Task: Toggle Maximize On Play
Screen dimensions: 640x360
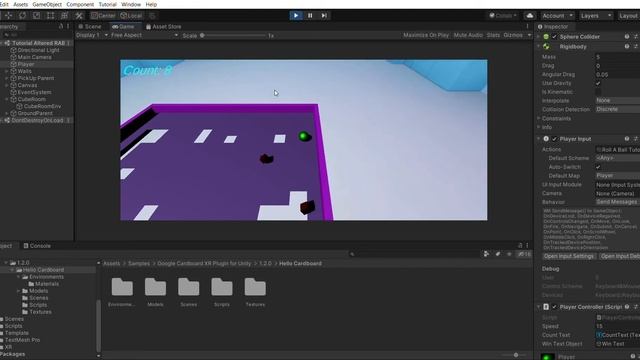Action: point(426,36)
